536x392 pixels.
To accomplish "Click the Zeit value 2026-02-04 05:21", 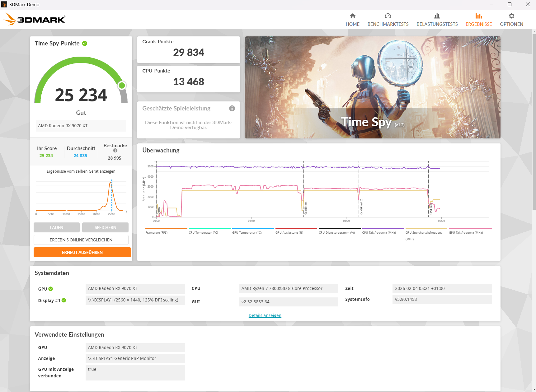I will click(x=442, y=288).
